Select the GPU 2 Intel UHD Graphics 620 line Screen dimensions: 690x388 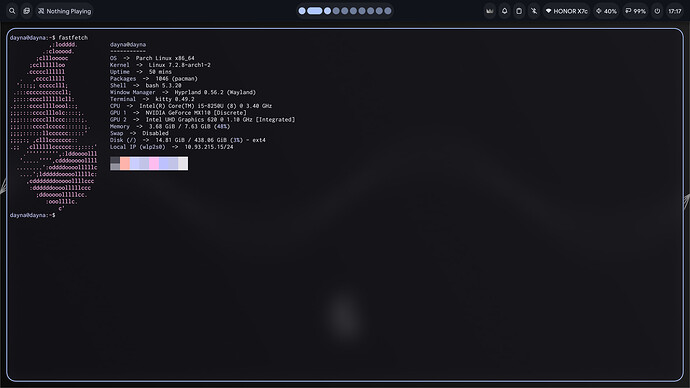(202, 120)
